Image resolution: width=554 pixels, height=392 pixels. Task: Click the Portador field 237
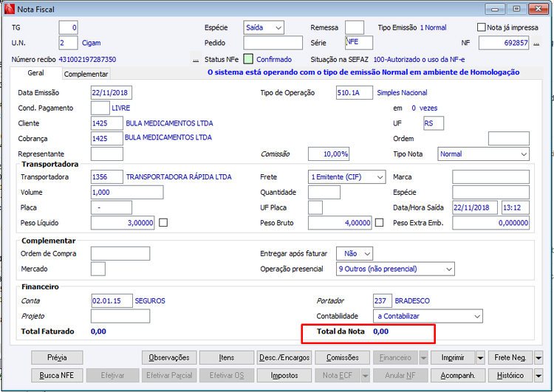383,301
